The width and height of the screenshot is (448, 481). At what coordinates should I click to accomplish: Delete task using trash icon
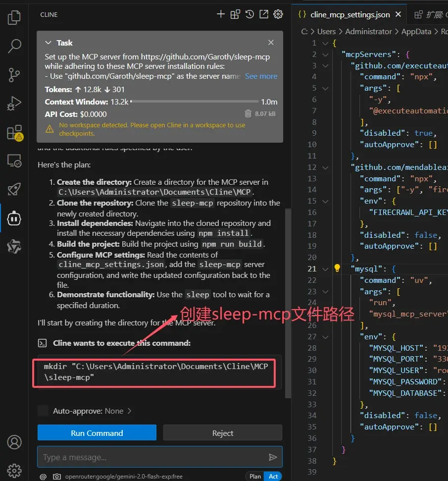pos(249,114)
